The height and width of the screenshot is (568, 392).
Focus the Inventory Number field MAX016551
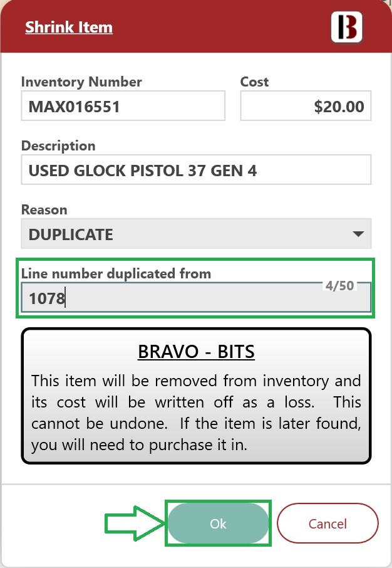tap(123, 106)
